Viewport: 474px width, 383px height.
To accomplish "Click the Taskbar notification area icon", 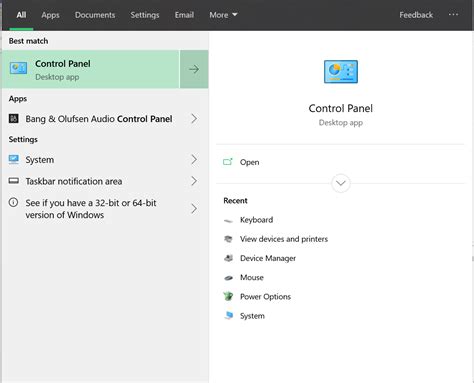I will coord(14,181).
